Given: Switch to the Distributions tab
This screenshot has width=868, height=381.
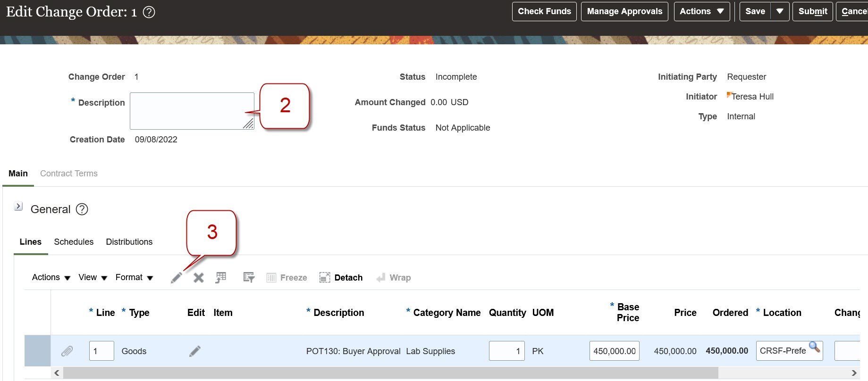Looking at the screenshot, I should [x=129, y=242].
